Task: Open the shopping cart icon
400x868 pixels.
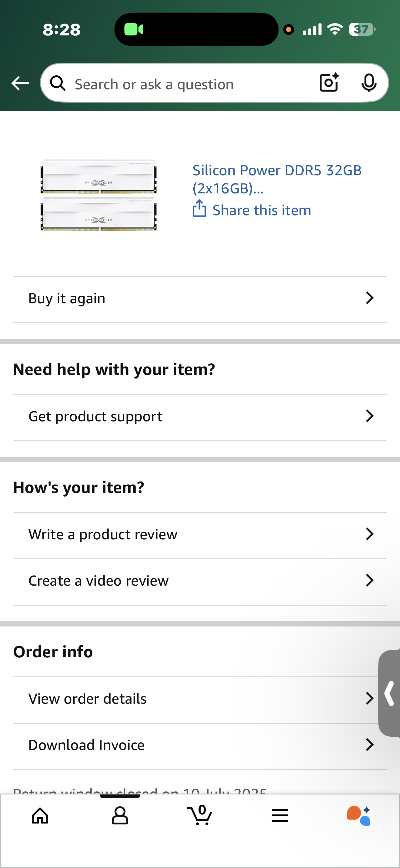Action: (200, 816)
